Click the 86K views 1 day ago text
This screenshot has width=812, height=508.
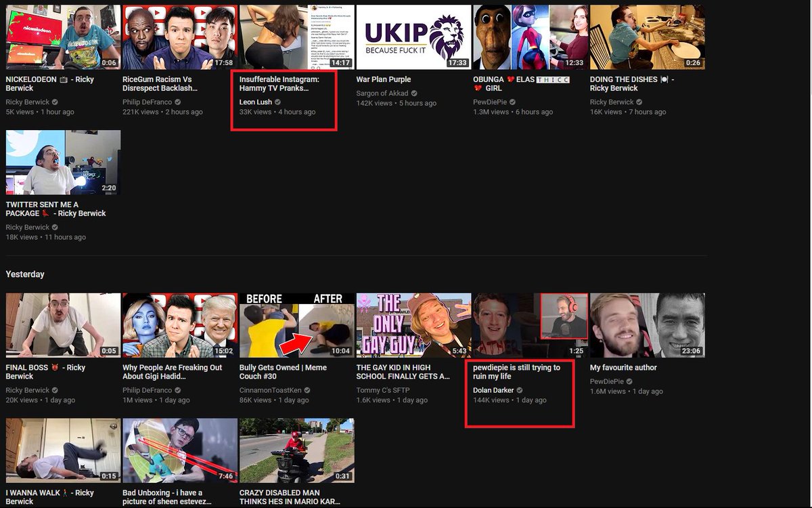[x=274, y=400]
